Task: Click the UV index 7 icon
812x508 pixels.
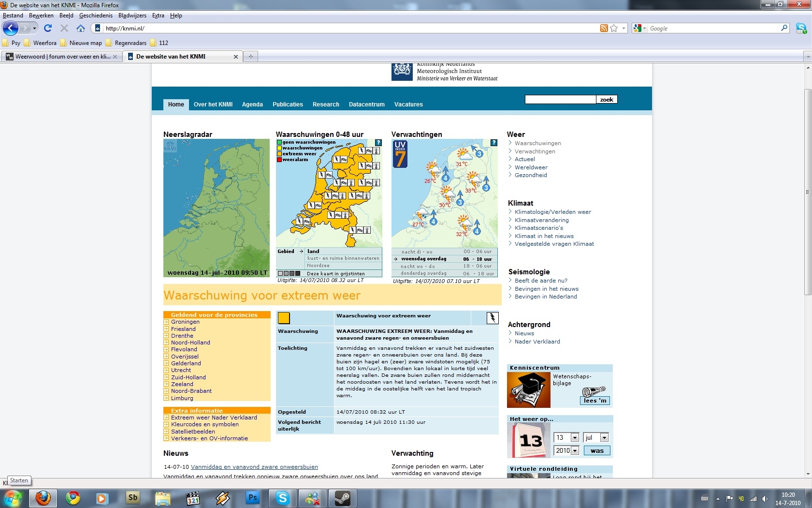Action: pyautogui.click(x=400, y=154)
